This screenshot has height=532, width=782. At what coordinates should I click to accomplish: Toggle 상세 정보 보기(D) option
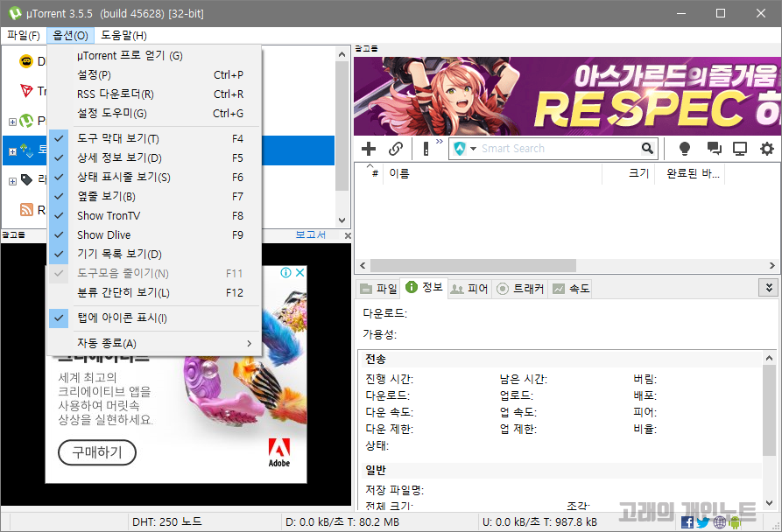pyautogui.click(x=154, y=157)
